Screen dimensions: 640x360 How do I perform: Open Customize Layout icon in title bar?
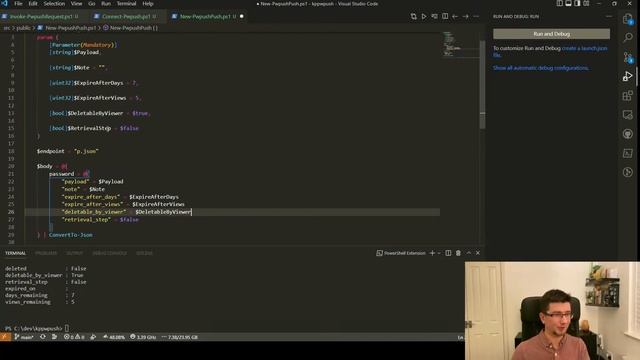coord(586,3)
